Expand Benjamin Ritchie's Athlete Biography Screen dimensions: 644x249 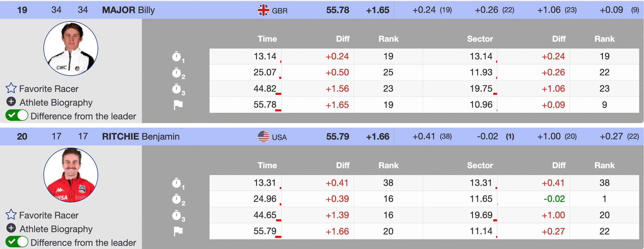click(11, 228)
